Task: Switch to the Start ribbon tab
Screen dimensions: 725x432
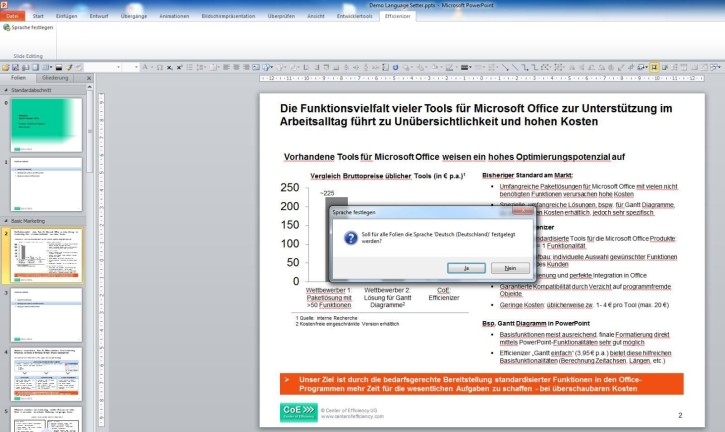Action: (x=38, y=16)
